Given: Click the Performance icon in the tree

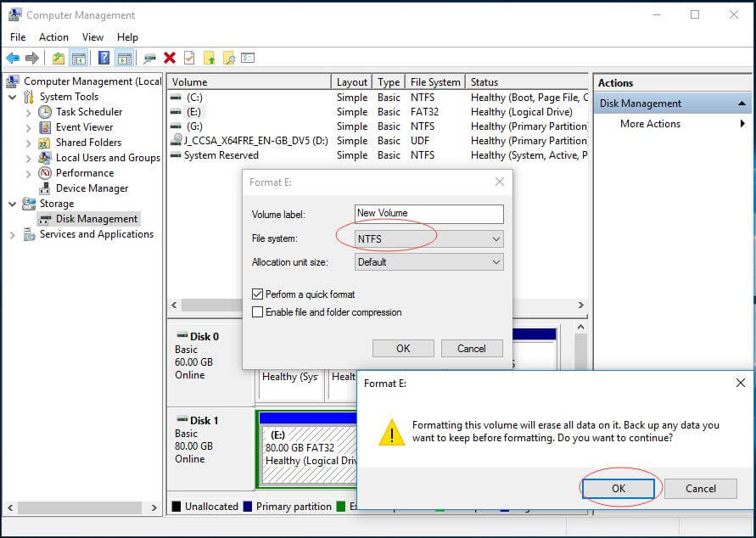Looking at the screenshot, I should pyautogui.click(x=45, y=173).
